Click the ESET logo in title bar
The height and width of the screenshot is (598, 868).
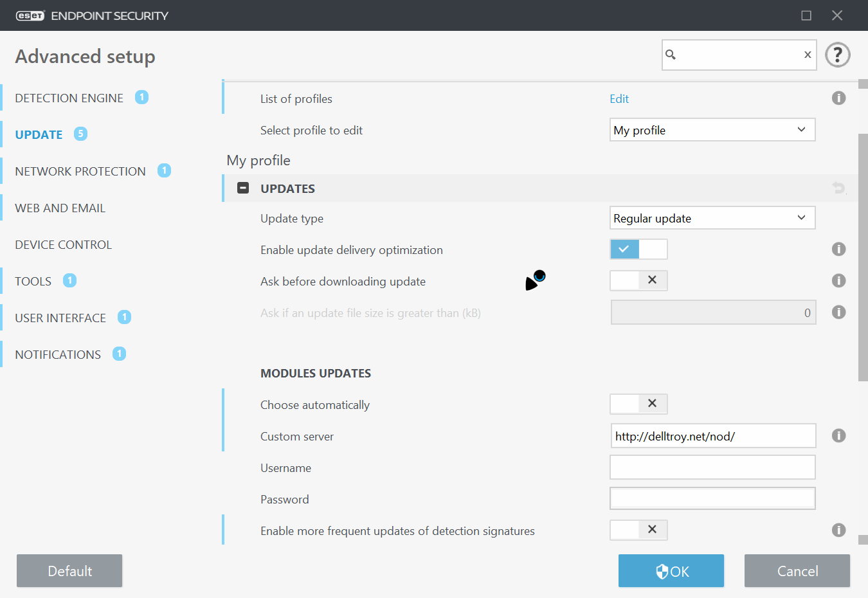(x=30, y=15)
